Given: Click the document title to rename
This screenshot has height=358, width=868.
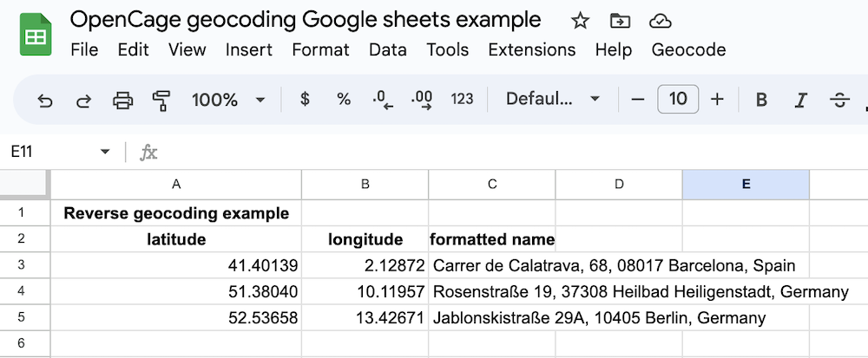Looking at the screenshot, I should point(306,20).
